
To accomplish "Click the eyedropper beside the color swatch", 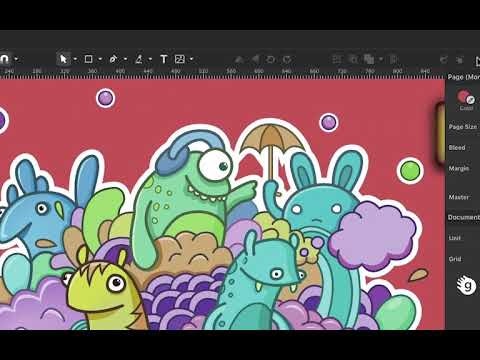I will tap(470, 99).
